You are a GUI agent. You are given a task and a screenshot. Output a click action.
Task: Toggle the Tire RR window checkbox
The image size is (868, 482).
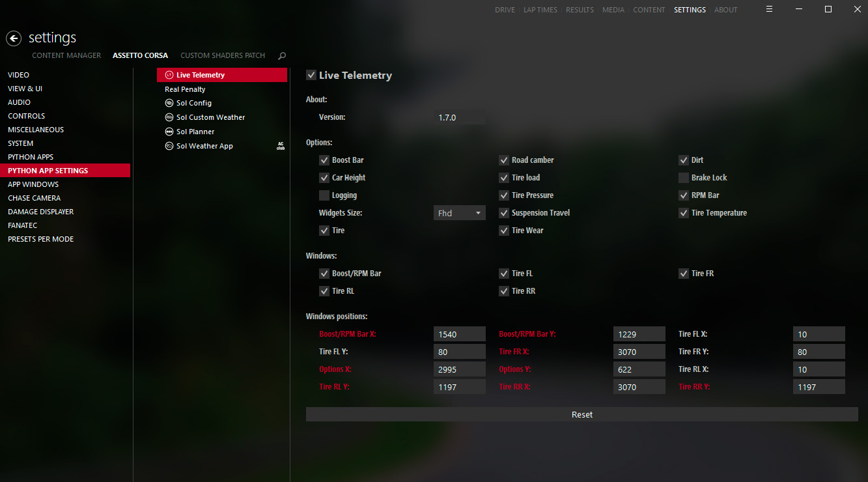click(x=504, y=291)
